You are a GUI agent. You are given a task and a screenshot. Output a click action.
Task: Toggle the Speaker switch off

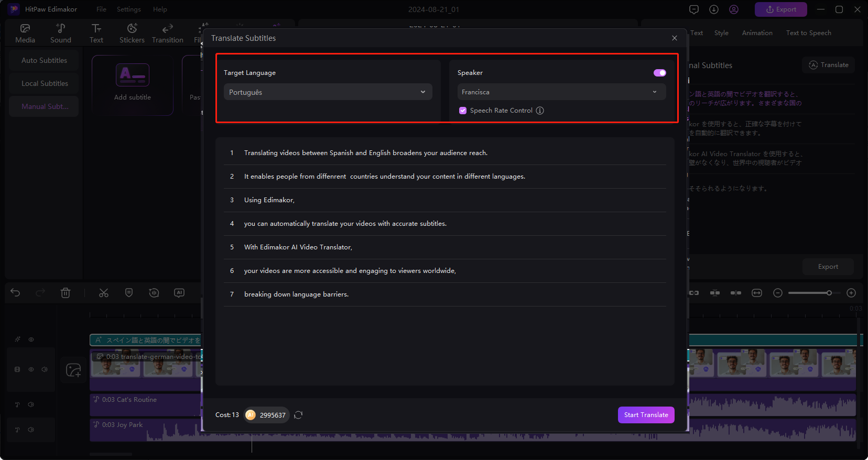click(x=660, y=73)
